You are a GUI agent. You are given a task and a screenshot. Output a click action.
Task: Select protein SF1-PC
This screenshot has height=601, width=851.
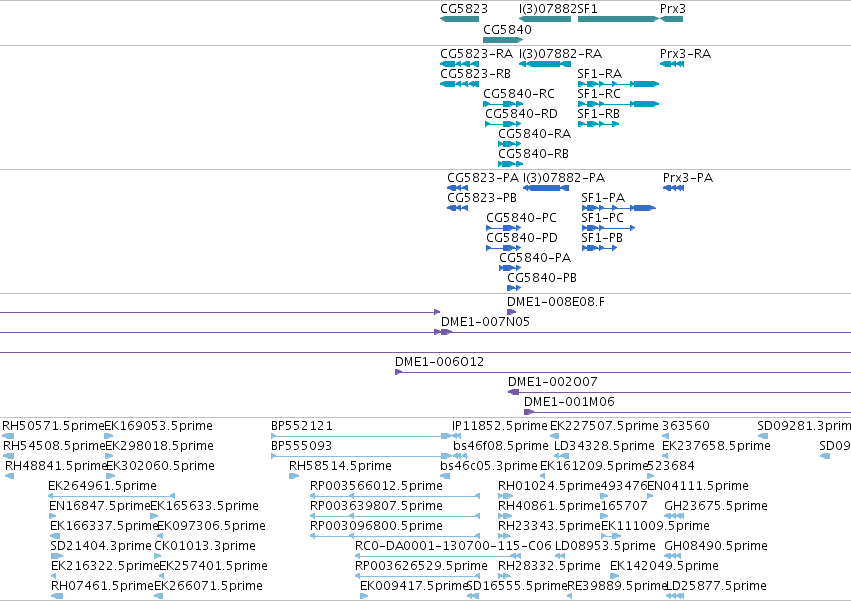(x=602, y=218)
